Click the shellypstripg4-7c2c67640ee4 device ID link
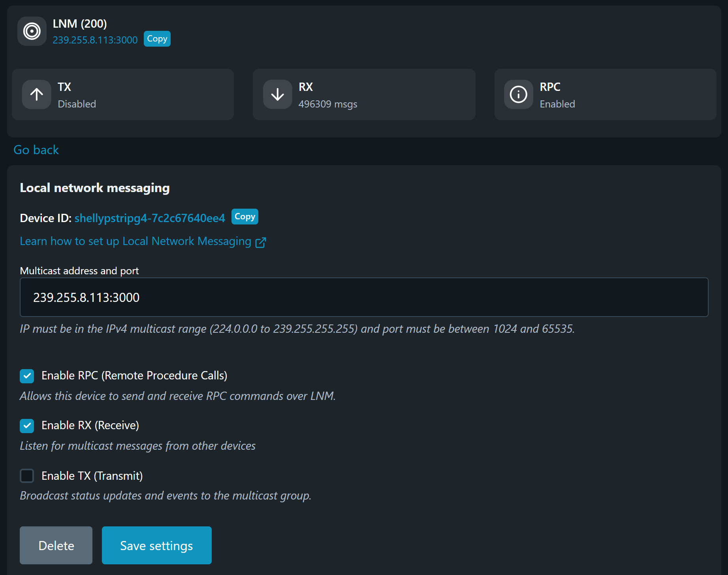Viewport: 728px width, 575px height. (x=150, y=218)
